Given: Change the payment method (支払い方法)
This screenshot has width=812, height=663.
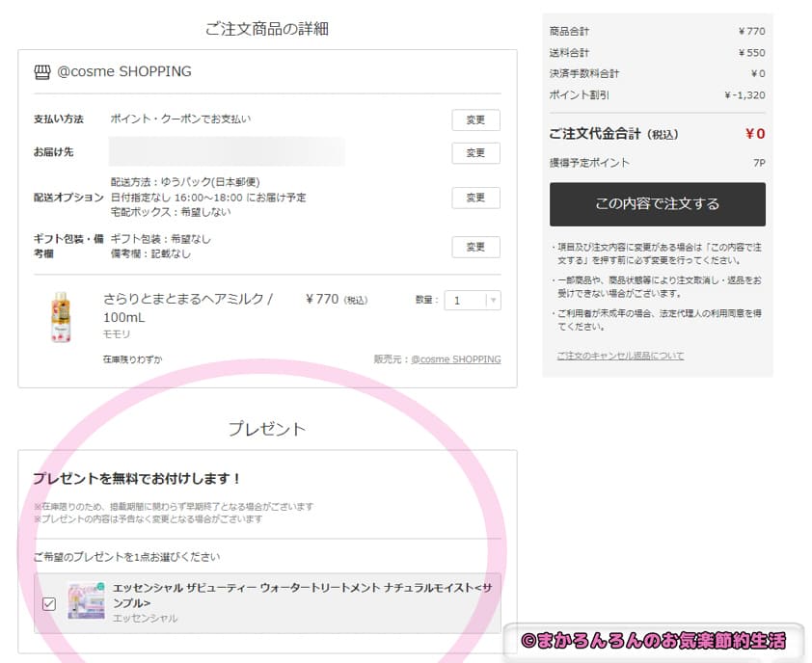Looking at the screenshot, I should click(475, 120).
